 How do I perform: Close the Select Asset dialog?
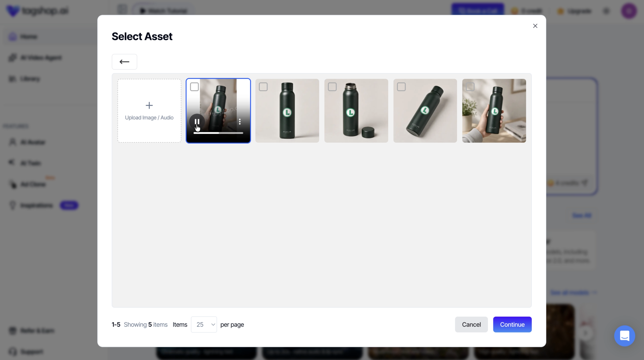click(x=535, y=26)
